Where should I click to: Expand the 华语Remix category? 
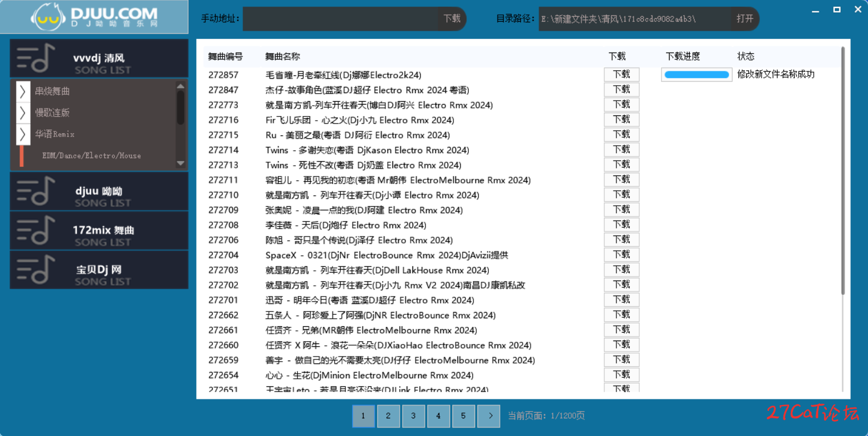point(23,134)
